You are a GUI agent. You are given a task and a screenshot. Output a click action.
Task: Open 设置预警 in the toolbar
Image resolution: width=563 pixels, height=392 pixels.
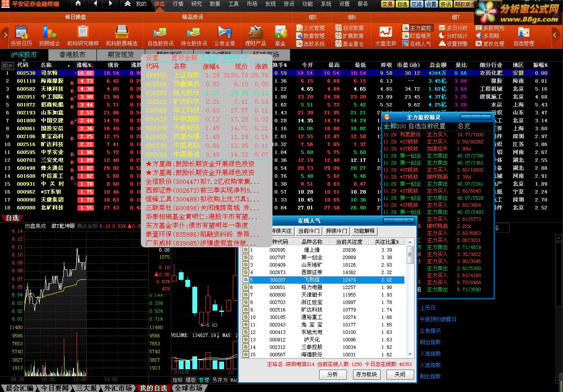[x=453, y=44]
